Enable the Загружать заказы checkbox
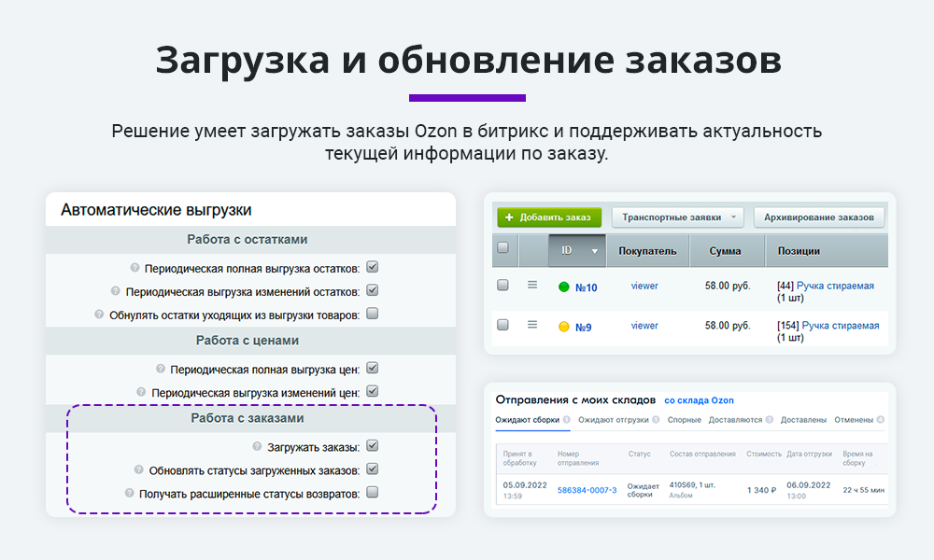 point(372,445)
